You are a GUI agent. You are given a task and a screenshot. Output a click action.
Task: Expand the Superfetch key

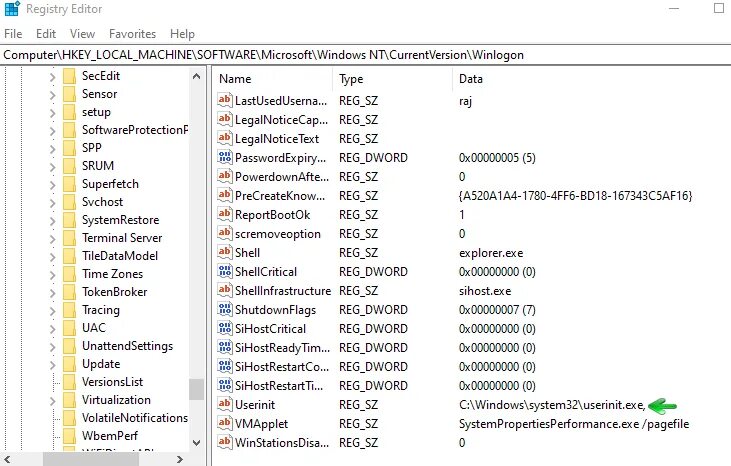pyautogui.click(x=52, y=185)
